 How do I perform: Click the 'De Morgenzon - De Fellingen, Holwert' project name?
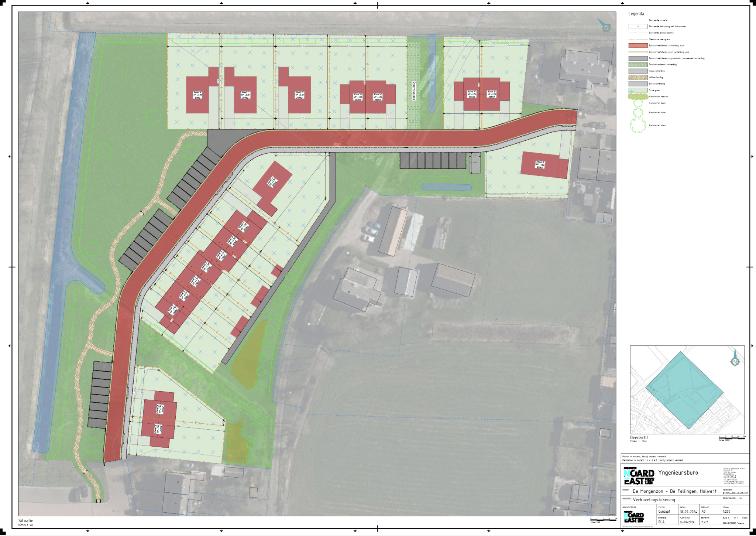(x=674, y=491)
